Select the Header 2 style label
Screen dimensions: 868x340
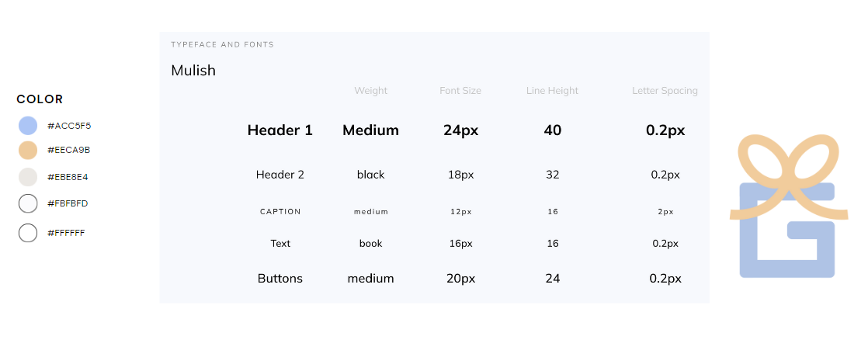(280, 175)
